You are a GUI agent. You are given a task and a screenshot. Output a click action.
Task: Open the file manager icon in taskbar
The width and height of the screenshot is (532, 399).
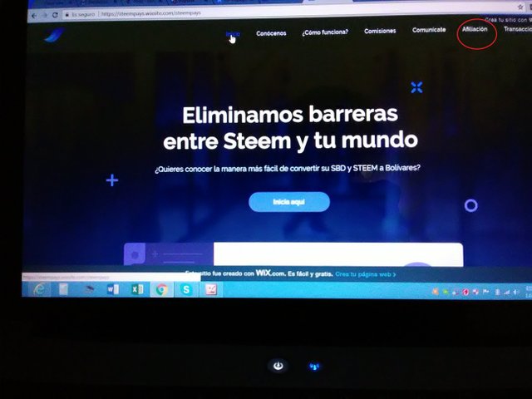click(x=63, y=289)
